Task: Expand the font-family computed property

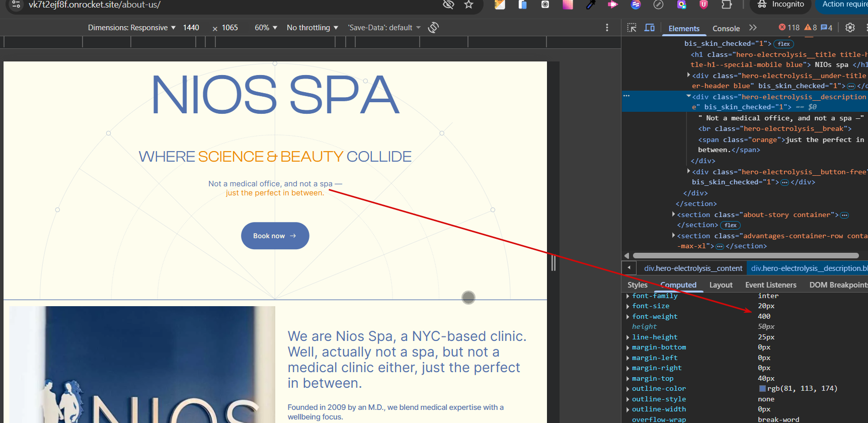Action: coord(627,296)
